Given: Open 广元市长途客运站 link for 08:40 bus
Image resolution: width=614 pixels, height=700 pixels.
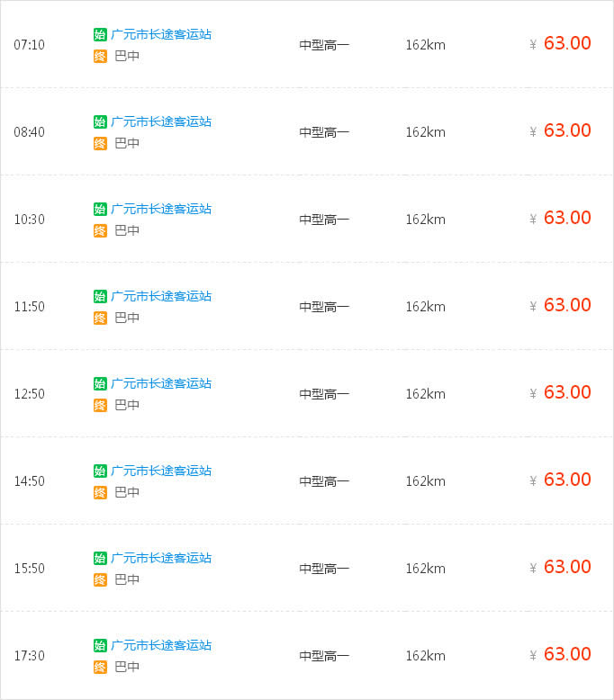Looking at the screenshot, I should pyautogui.click(x=161, y=121).
